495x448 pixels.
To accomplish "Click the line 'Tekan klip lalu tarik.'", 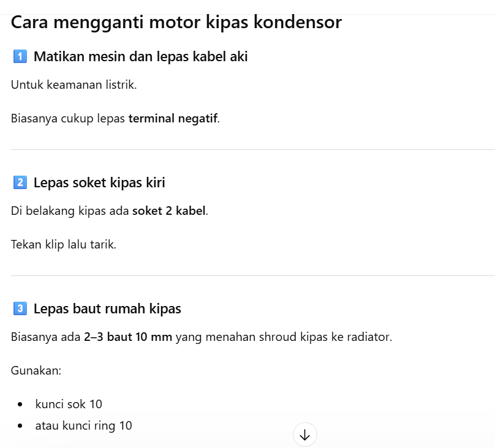I will (x=64, y=244).
